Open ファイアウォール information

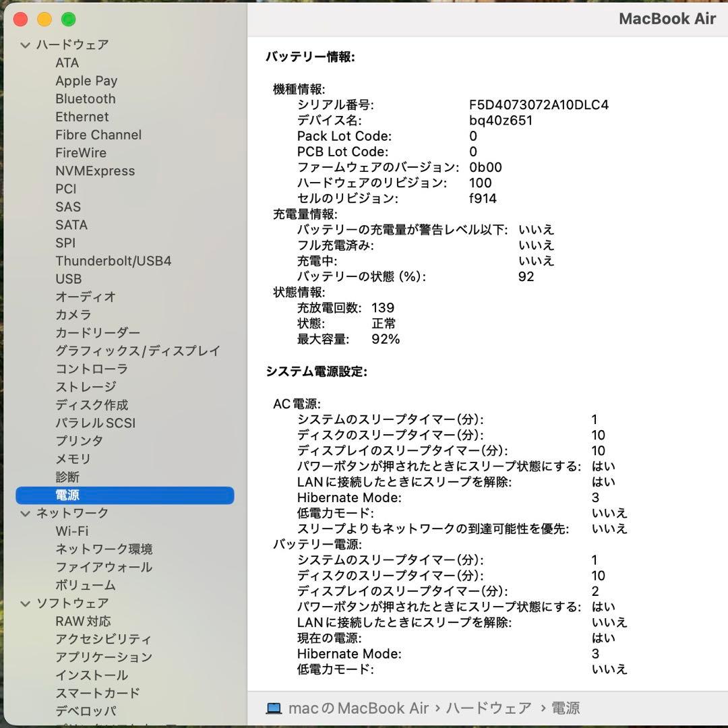click(104, 567)
